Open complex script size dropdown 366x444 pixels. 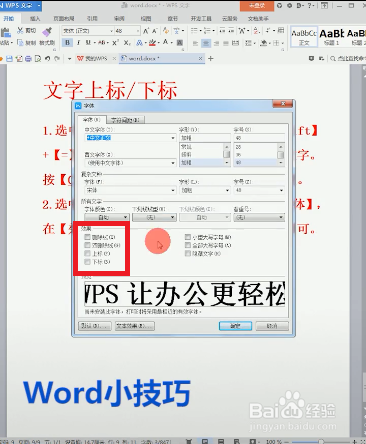[282, 190]
